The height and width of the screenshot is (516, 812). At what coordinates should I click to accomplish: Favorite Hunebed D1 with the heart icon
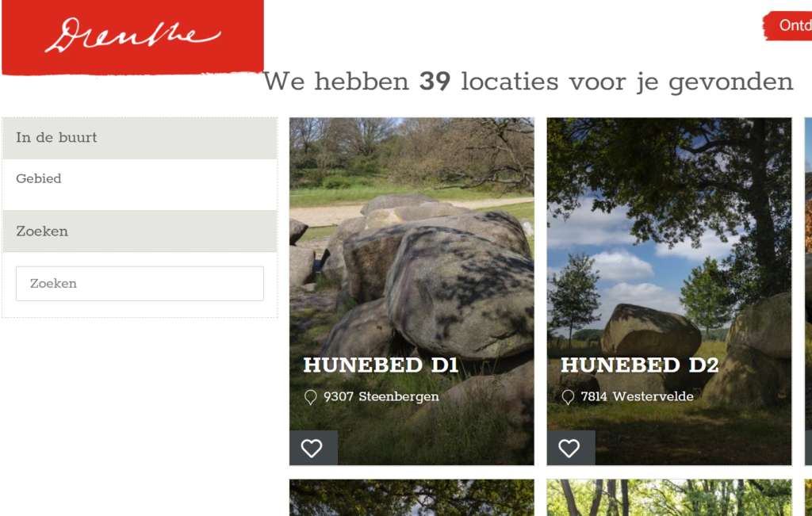(x=312, y=448)
